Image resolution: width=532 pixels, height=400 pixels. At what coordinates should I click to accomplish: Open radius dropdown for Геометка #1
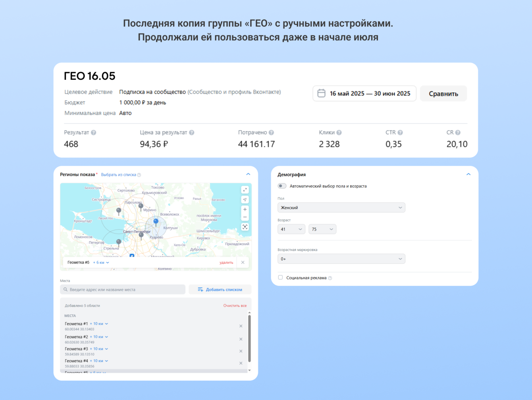[x=99, y=324]
